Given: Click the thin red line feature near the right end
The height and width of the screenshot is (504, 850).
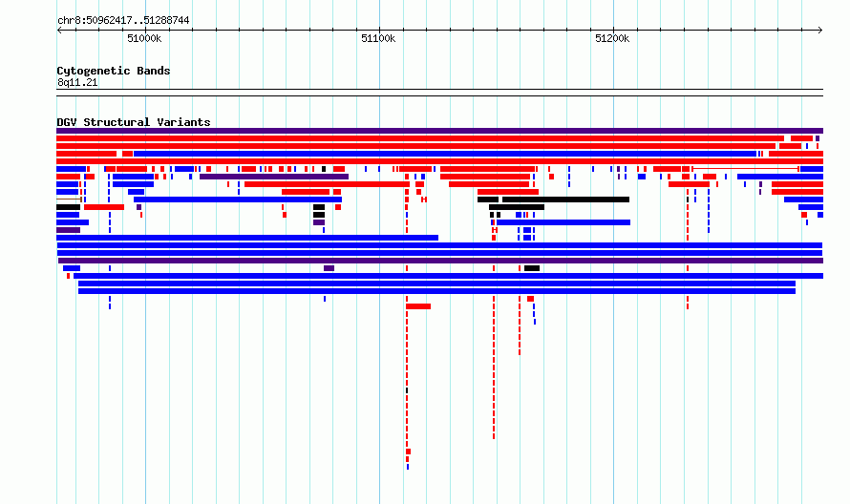Looking at the screenshot, I should [745, 169].
